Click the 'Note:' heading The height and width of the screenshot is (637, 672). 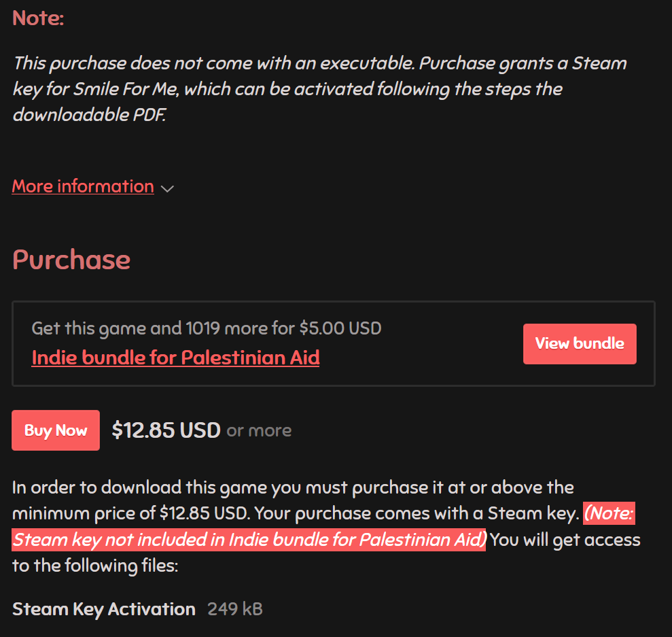pyautogui.click(x=38, y=18)
